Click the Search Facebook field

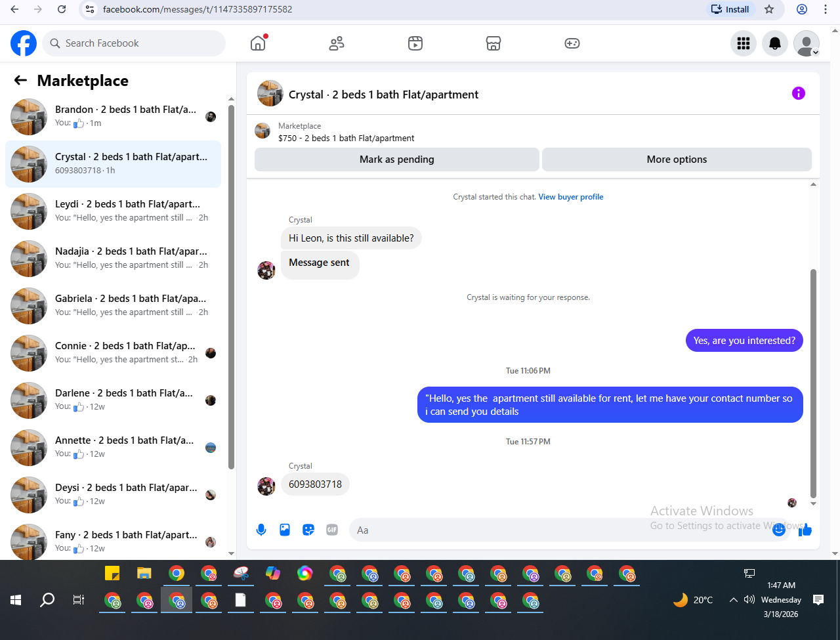[x=134, y=43]
